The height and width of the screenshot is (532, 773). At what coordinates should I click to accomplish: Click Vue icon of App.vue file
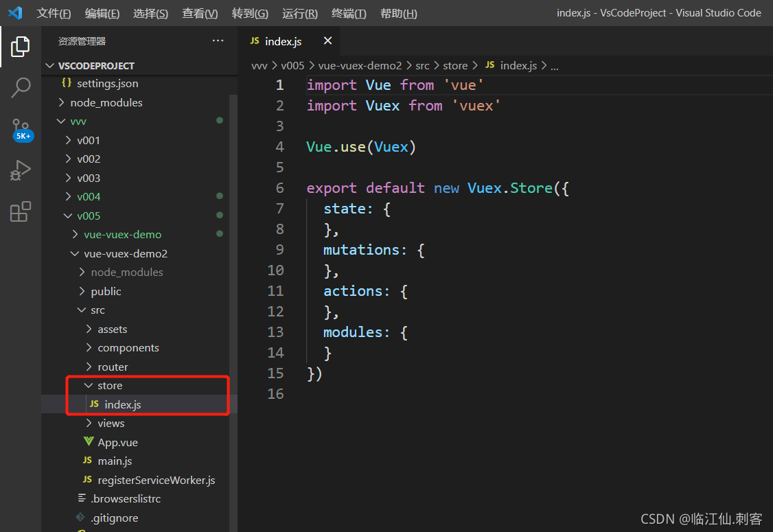[x=89, y=442]
